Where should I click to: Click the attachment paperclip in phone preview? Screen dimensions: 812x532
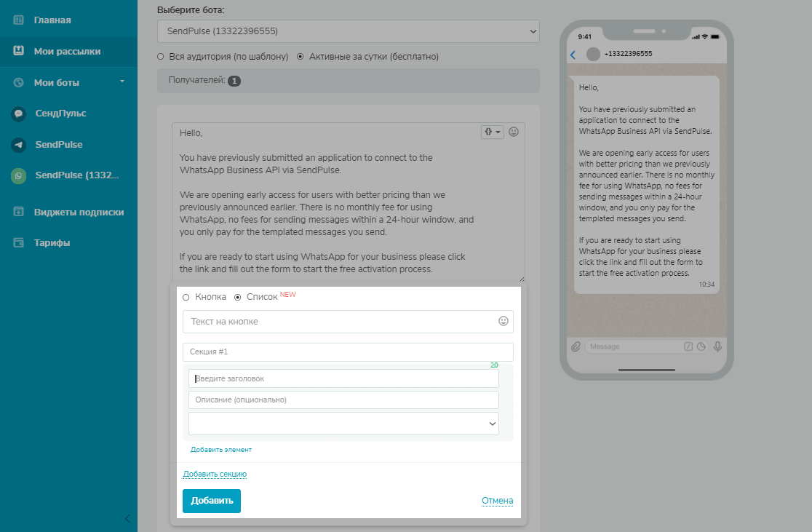[x=576, y=346]
